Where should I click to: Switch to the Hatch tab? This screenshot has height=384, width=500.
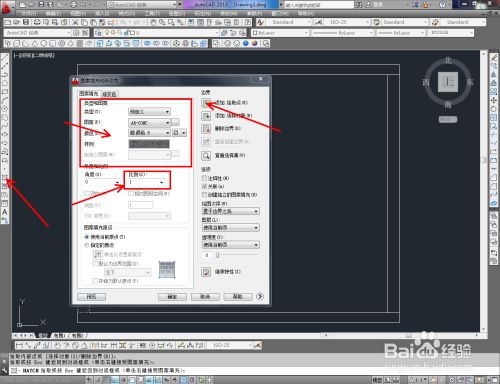89,94
